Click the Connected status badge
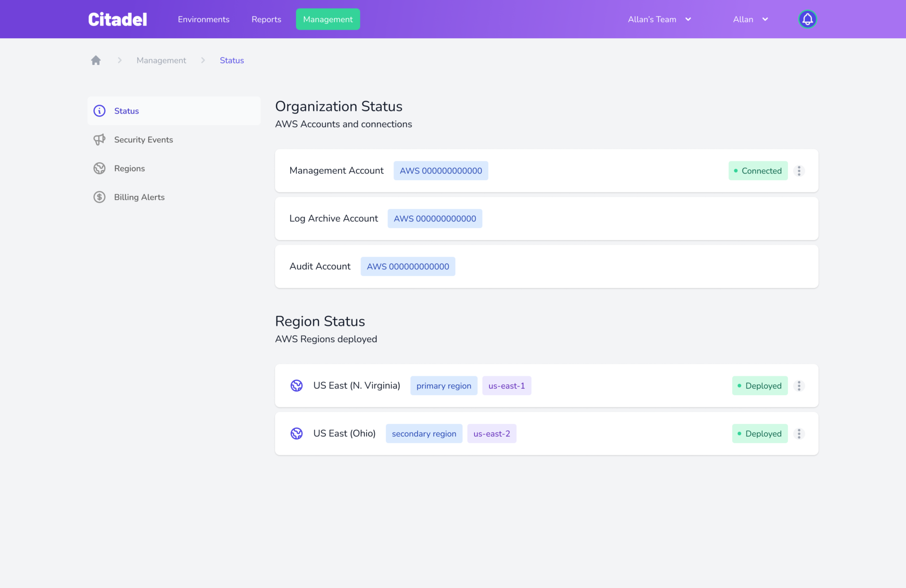This screenshot has height=588, width=906. tap(758, 171)
